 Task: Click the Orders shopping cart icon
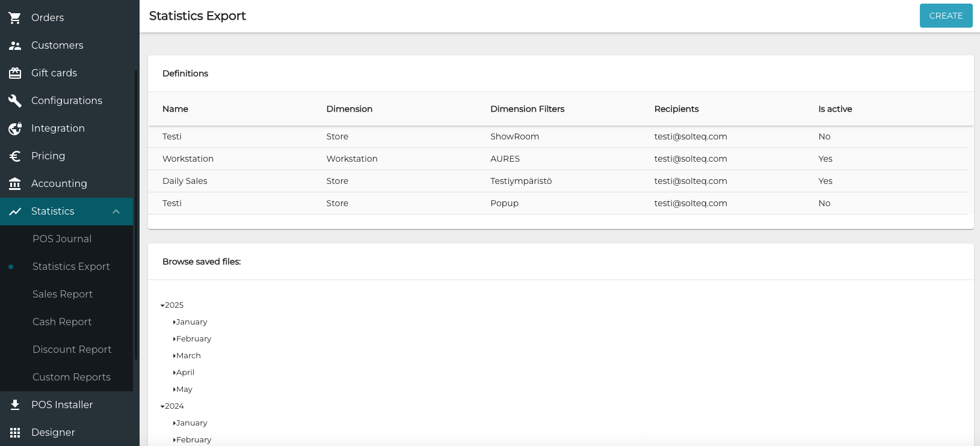pos(15,18)
